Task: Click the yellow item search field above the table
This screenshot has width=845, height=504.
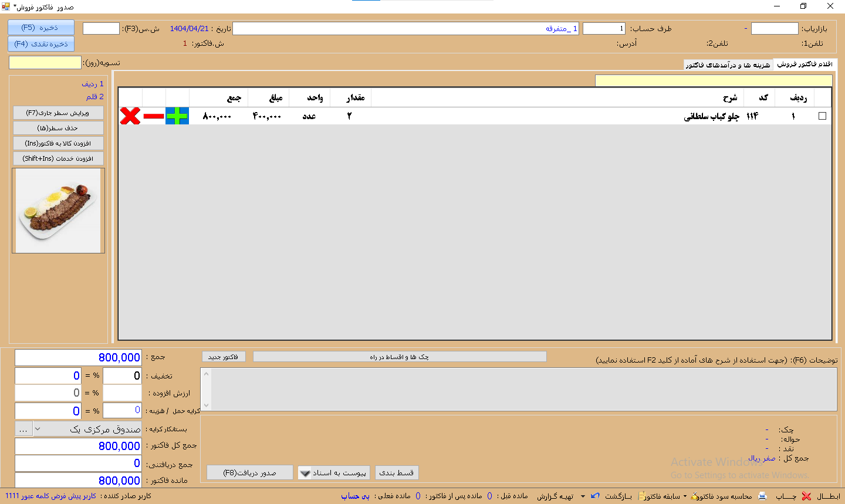Action: coord(713,81)
